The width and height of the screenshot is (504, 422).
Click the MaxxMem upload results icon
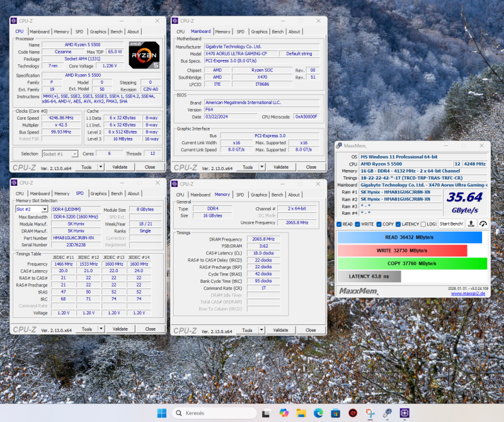pyautogui.click(x=471, y=224)
